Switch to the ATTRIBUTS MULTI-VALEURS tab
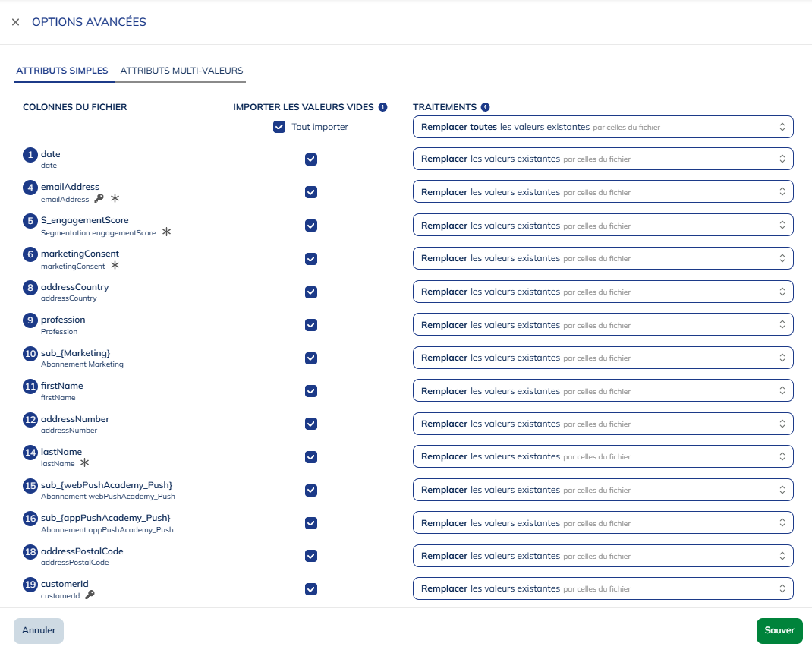Image resolution: width=812 pixels, height=650 pixels. 181,71
